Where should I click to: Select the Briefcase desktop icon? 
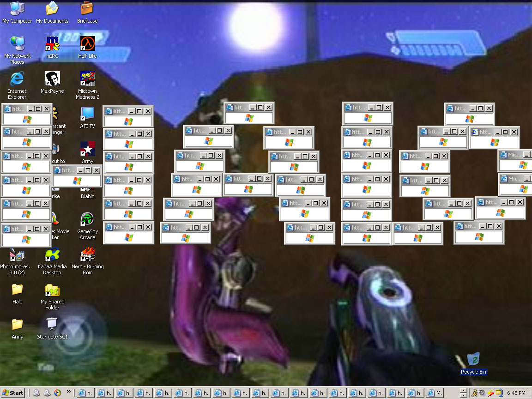tap(87, 12)
